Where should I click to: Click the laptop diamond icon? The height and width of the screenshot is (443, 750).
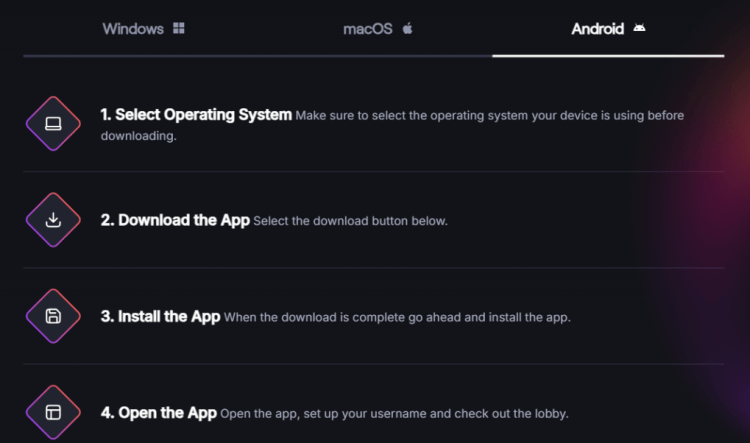tap(53, 124)
